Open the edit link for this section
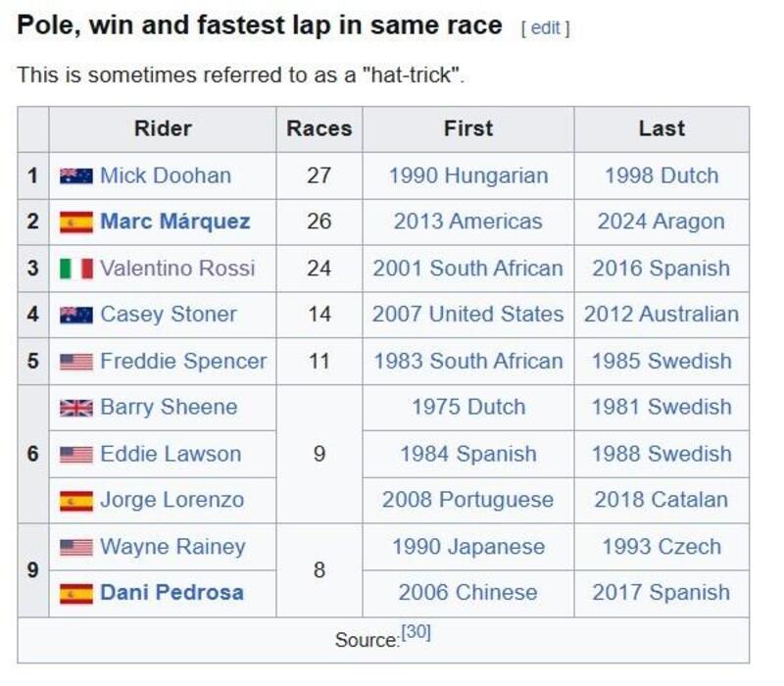Image resolution: width=784 pixels, height=686 pixels. point(545,27)
